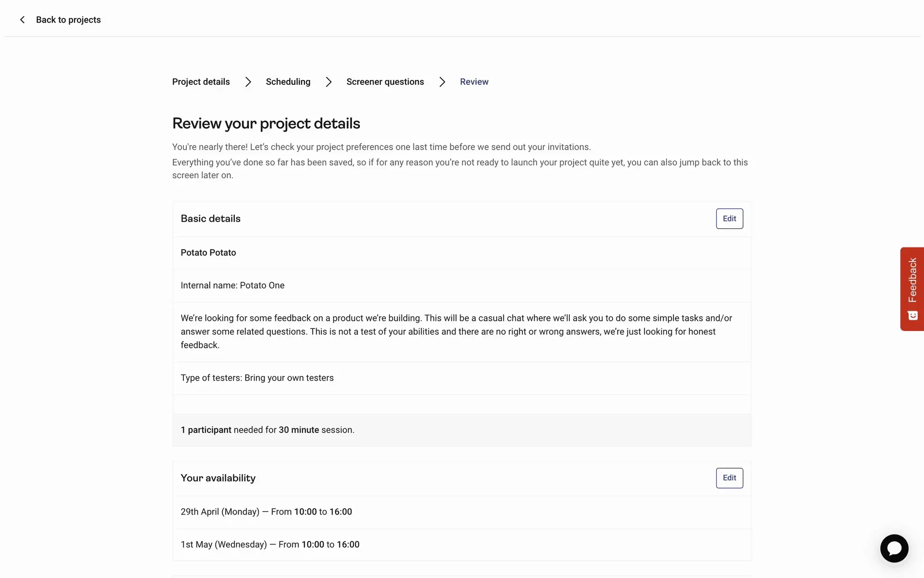The height and width of the screenshot is (578, 924).
Task: Open Screener questions step
Action: pos(385,82)
